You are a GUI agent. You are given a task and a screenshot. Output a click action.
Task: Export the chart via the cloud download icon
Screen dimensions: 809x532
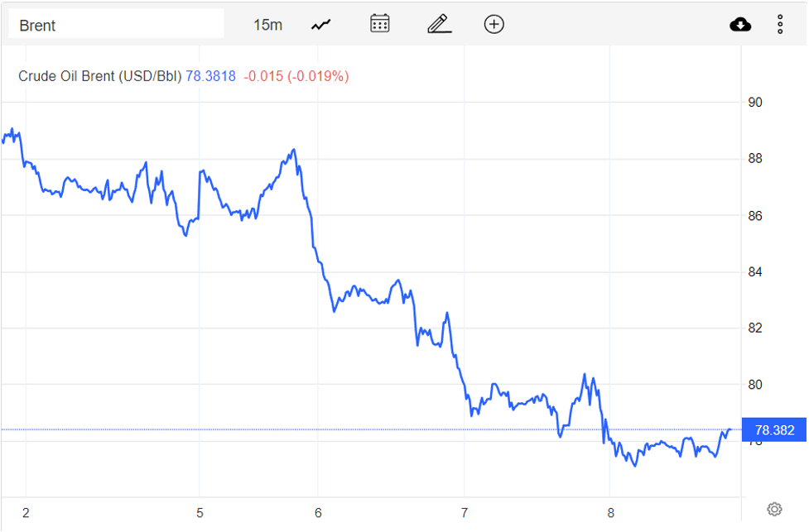click(740, 24)
